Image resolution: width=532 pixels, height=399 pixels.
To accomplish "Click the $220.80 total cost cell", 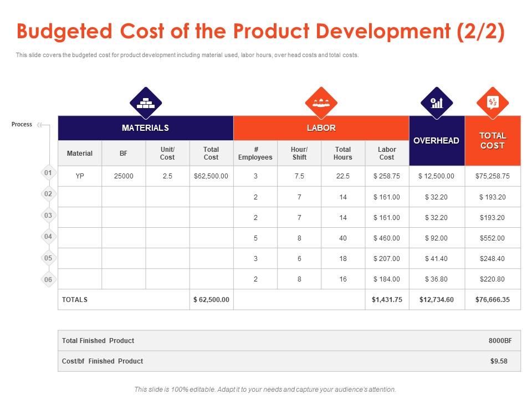I will [x=493, y=279].
